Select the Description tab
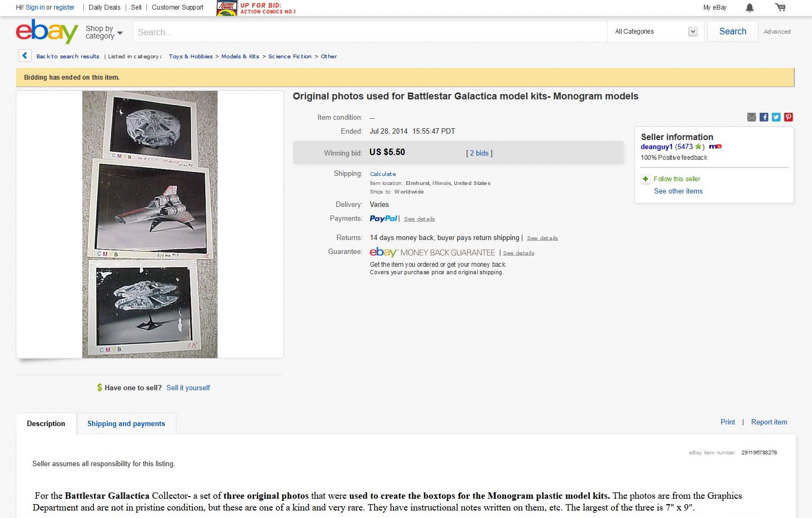Screen dimensions: 812x518 coord(46,423)
